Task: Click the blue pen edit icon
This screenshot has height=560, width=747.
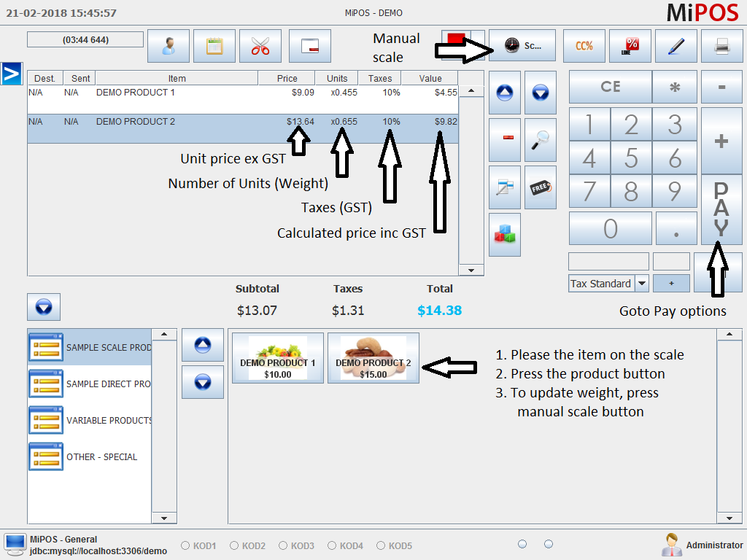Action: [676, 46]
